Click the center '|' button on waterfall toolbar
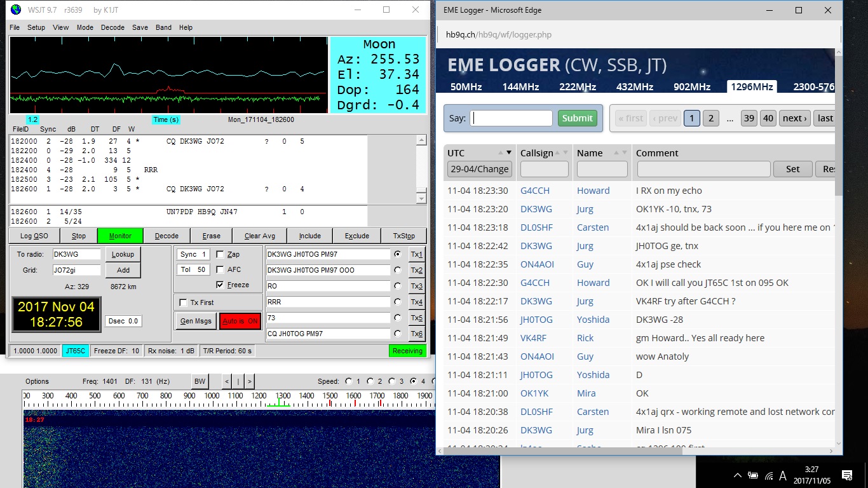Viewport: 868px width, 488px height. (238, 381)
